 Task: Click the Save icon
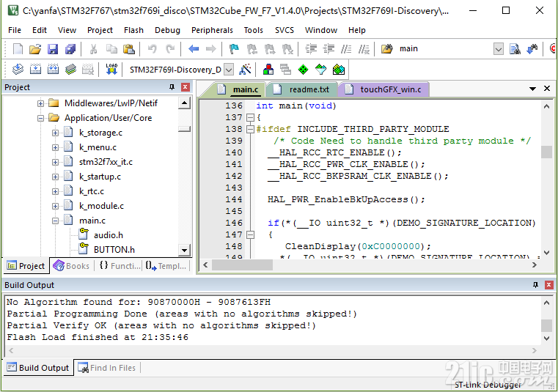[x=53, y=49]
